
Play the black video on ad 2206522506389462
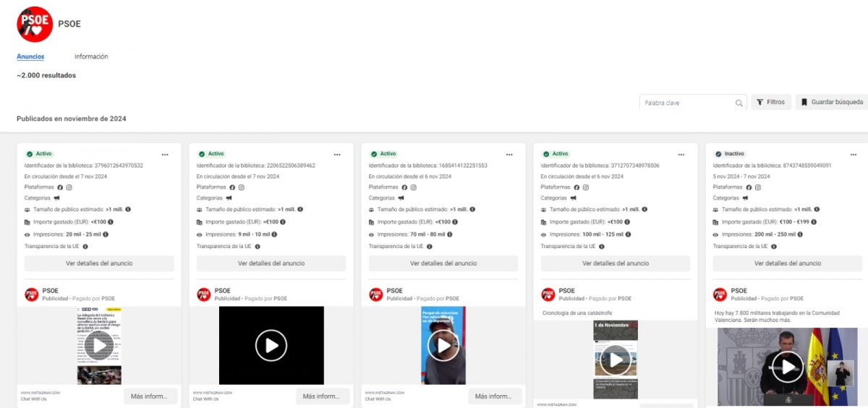(x=271, y=346)
